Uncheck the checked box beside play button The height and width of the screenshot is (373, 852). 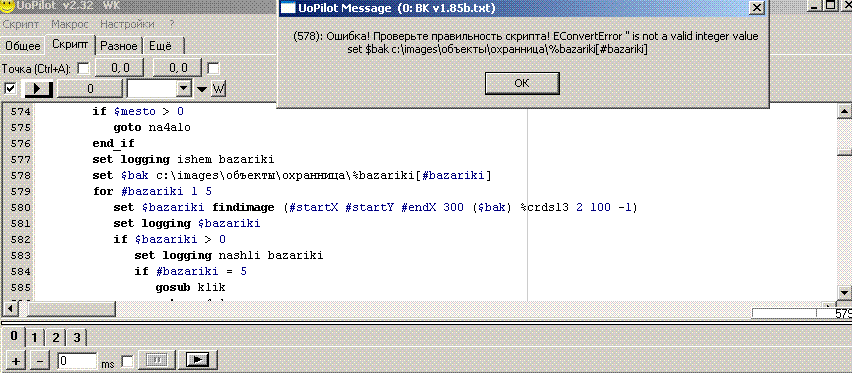[x=10, y=88]
